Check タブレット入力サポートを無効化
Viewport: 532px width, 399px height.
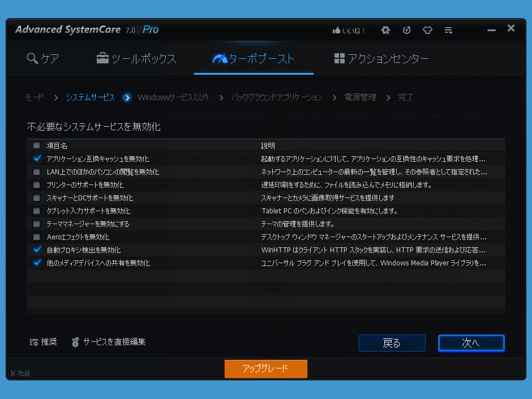(36, 211)
